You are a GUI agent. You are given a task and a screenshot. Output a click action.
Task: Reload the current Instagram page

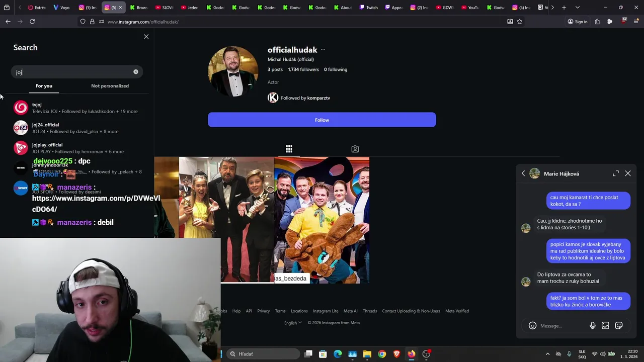[32, 22]
